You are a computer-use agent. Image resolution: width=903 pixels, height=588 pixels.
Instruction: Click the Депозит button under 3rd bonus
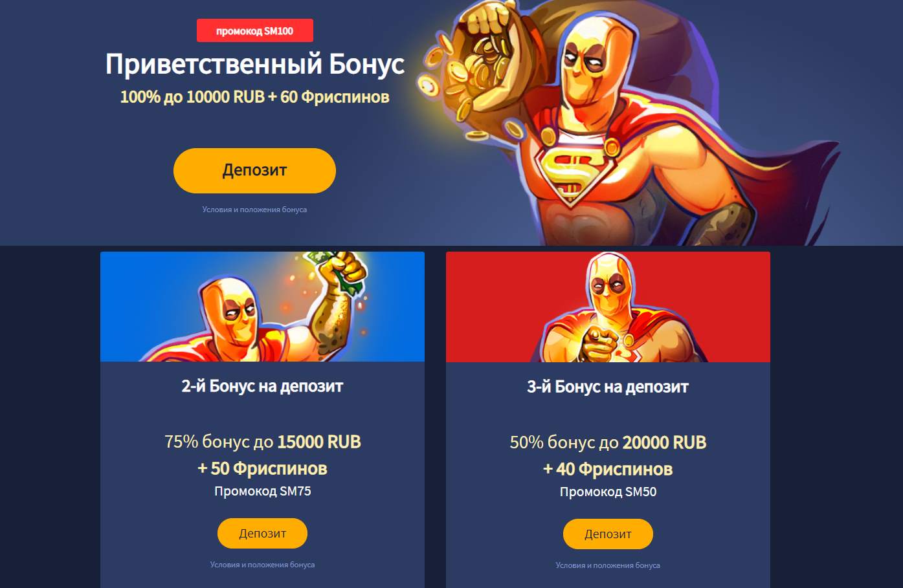pos(608,534)
